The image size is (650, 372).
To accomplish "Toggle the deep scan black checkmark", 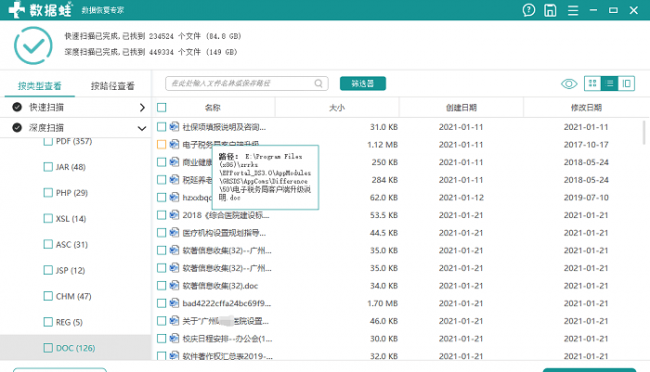I will (17, 127).
